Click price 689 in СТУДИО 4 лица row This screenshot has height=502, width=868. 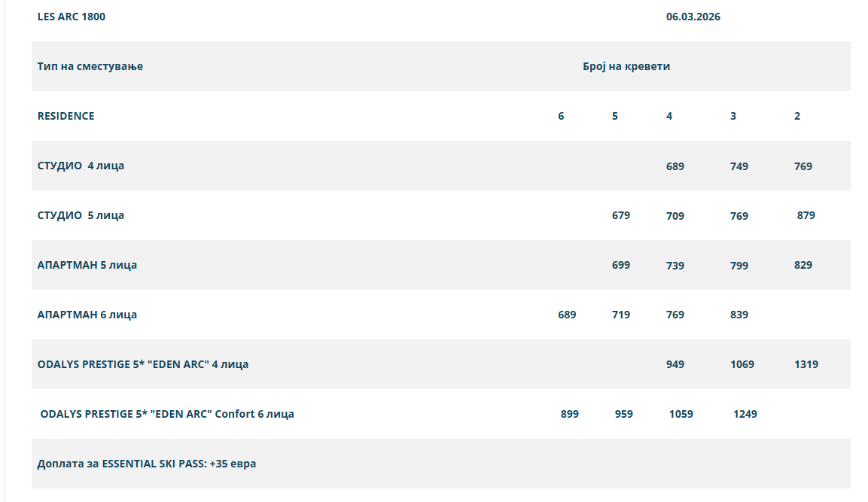click(x=675, y=166)
